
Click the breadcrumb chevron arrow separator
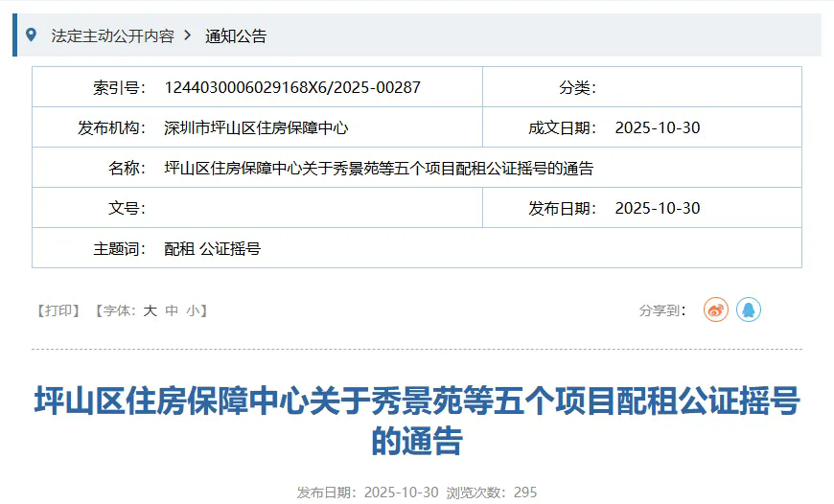(x=188, y=35)
